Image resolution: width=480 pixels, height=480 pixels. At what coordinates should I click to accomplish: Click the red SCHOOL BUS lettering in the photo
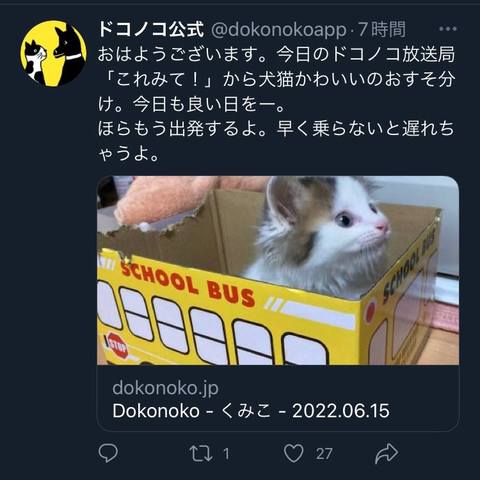(x=188, y=284)
